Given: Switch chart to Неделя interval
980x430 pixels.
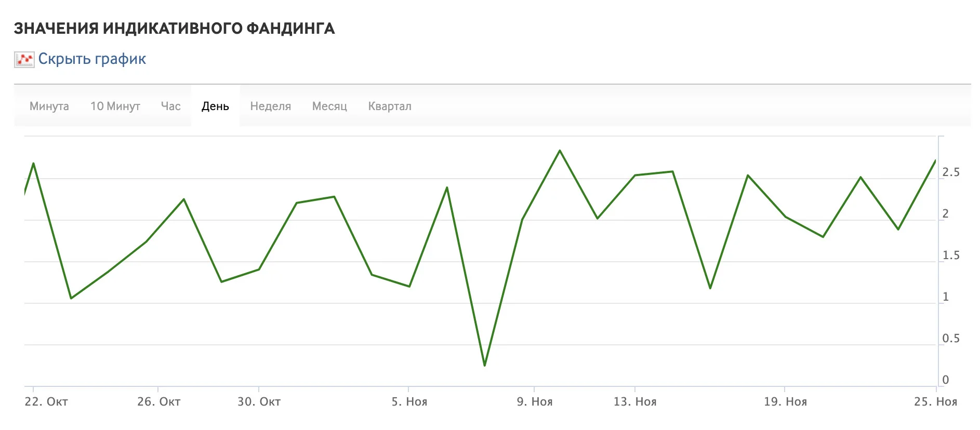Looking at the screenshot, I should point(271,106).
